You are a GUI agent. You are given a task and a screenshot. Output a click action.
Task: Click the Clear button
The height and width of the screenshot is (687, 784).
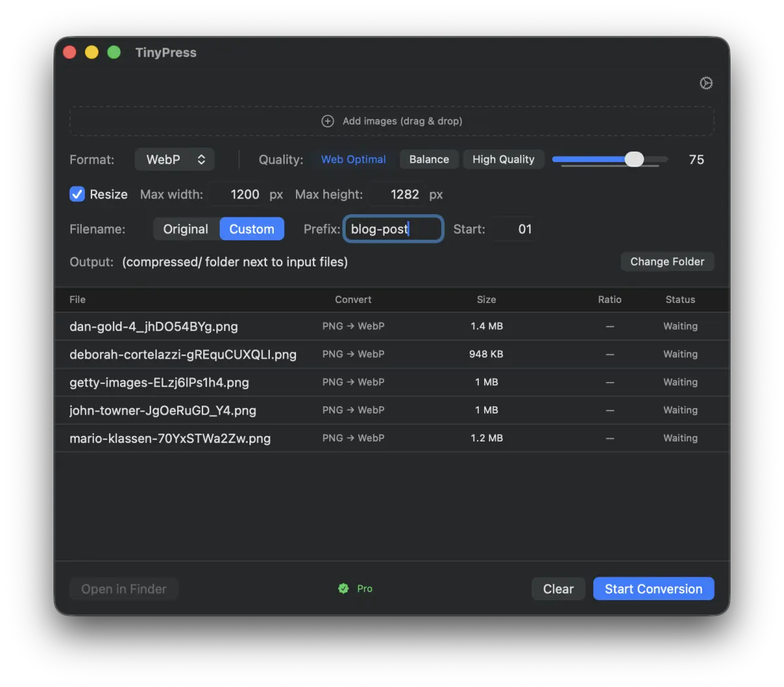coord(558,588)
